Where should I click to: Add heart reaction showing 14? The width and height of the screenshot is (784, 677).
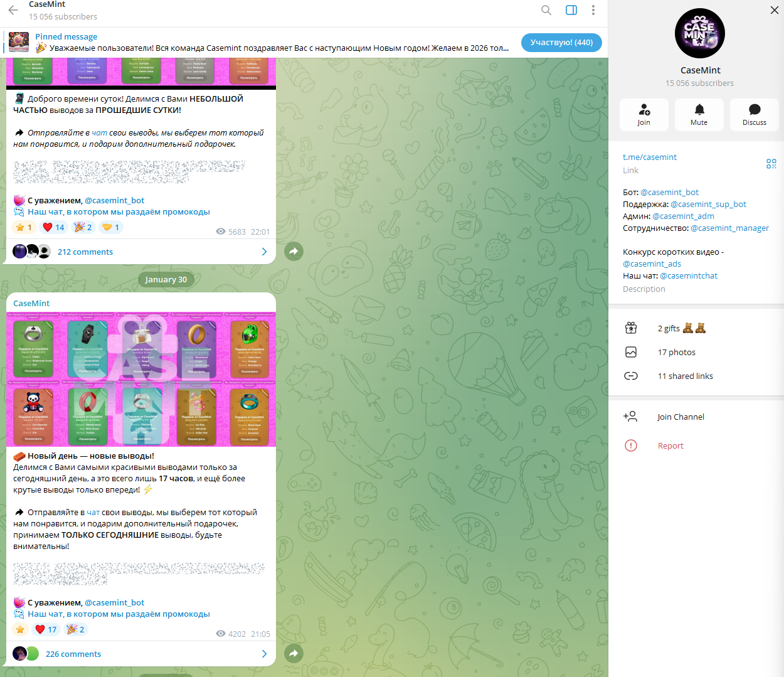point(54,227)
